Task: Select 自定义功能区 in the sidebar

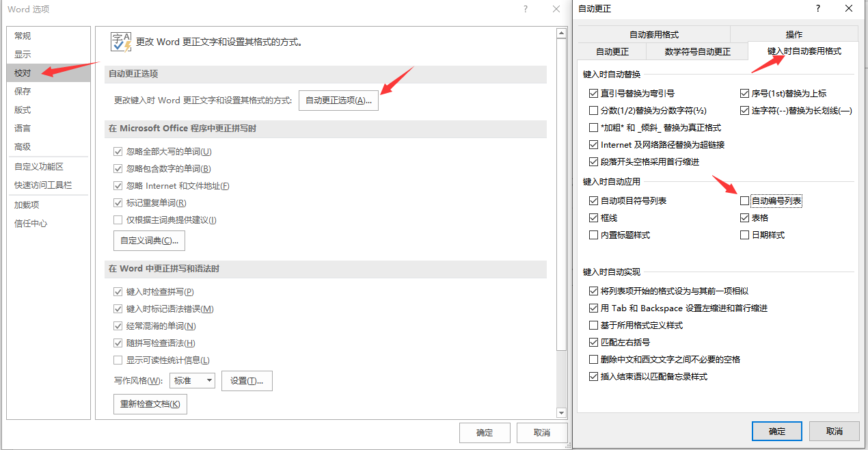Action: [x=48, y=166]
